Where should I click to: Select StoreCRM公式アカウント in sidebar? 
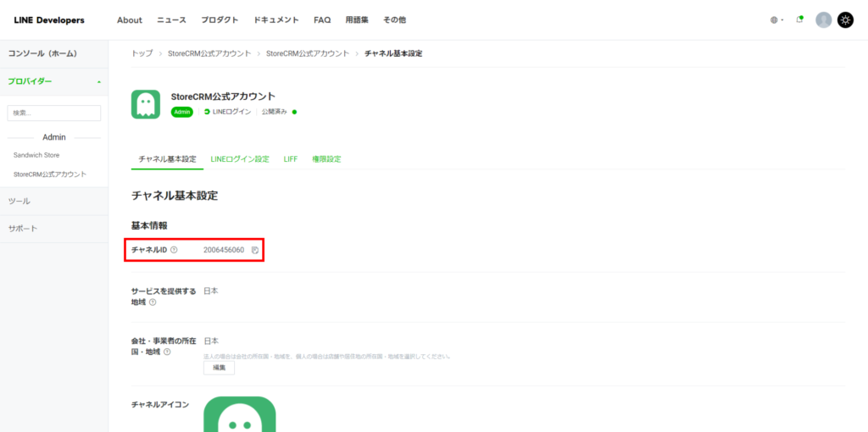[x=50, y=174]
